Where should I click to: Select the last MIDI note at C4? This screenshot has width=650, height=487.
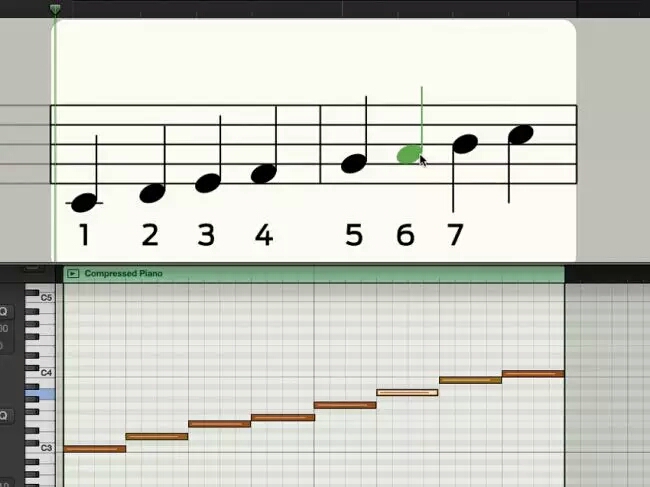(x=533, y=374)
